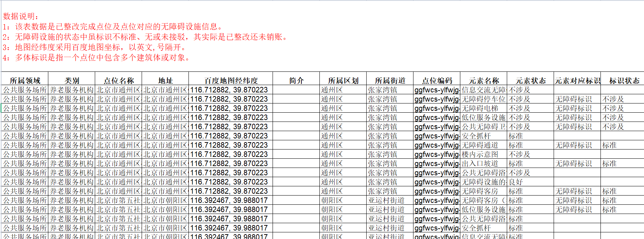Select the 元素对应标识 header cell
The width and height of the screenshot is (644, 239).
pyautogui.click(x=577, y=80)
